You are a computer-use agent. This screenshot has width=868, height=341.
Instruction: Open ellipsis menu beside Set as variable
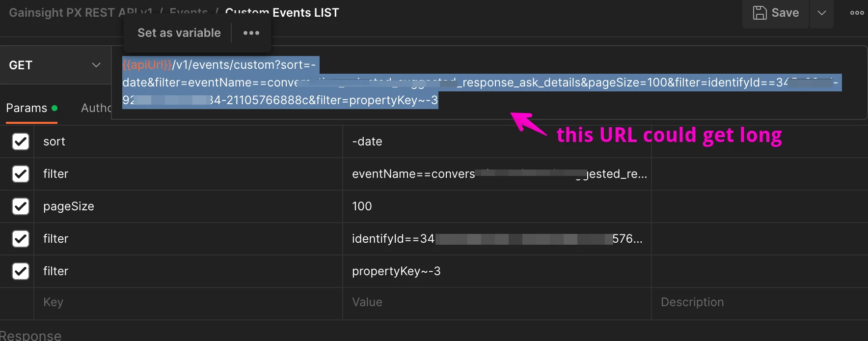pyautogui.click(x=251, y=33)
